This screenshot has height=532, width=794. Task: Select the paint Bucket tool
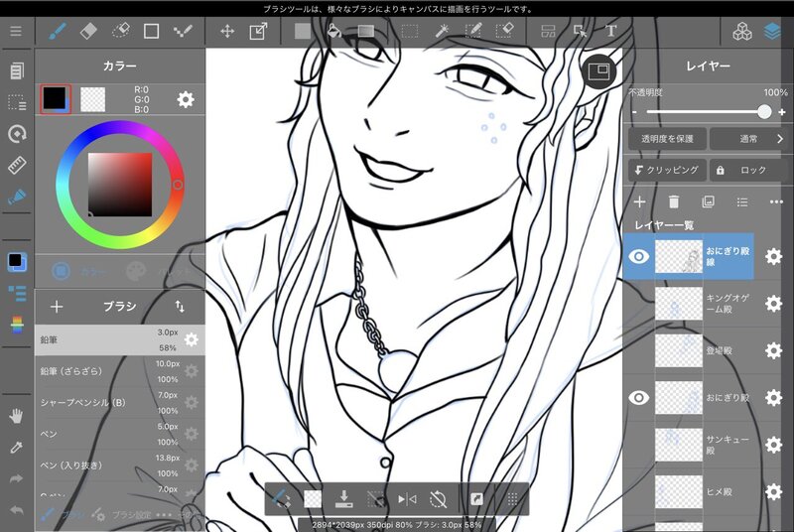[333, 31]
